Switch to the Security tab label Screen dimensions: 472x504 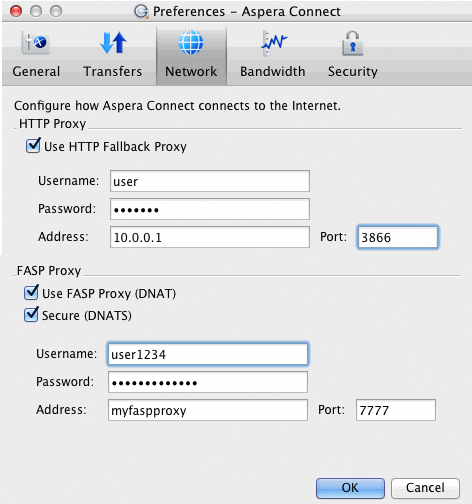click(x=353, y=72)
